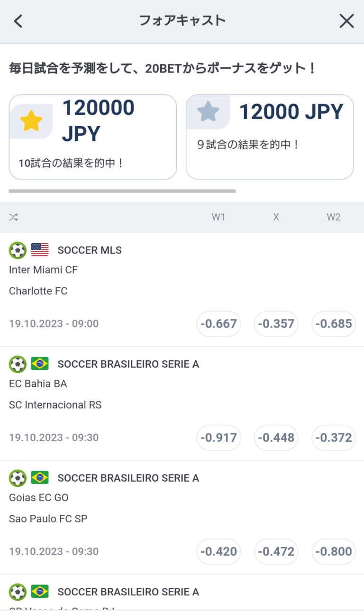Click the gold star icon on the 120000 JPY card

[x=31, y=121]
